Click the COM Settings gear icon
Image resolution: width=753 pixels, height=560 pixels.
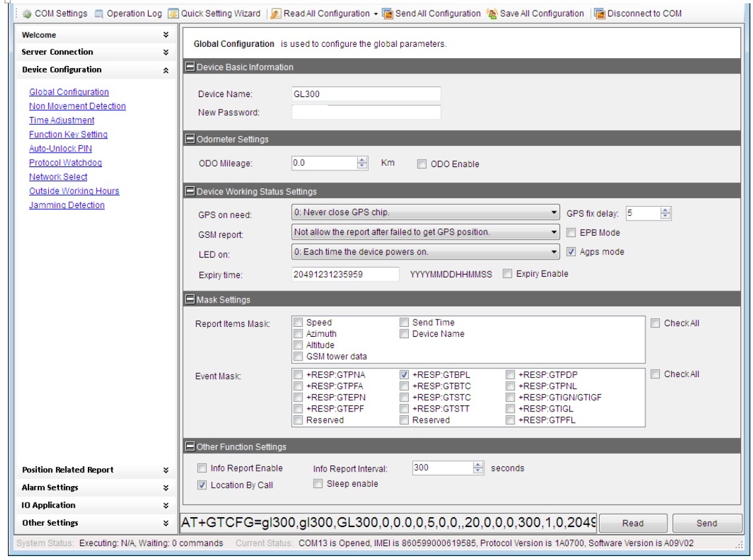tap(27, 13)
